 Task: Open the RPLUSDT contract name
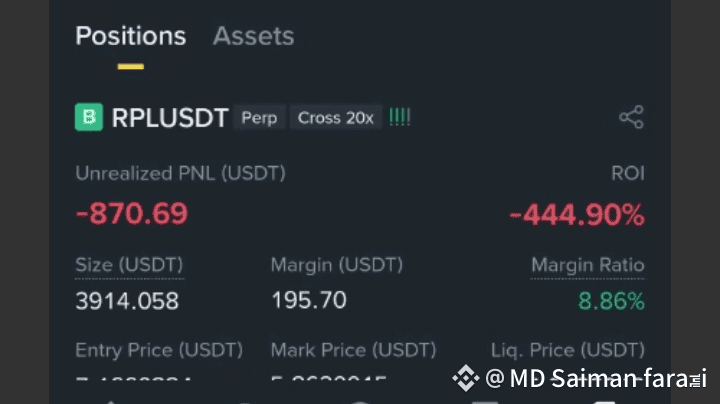click(x=170, y=118)
